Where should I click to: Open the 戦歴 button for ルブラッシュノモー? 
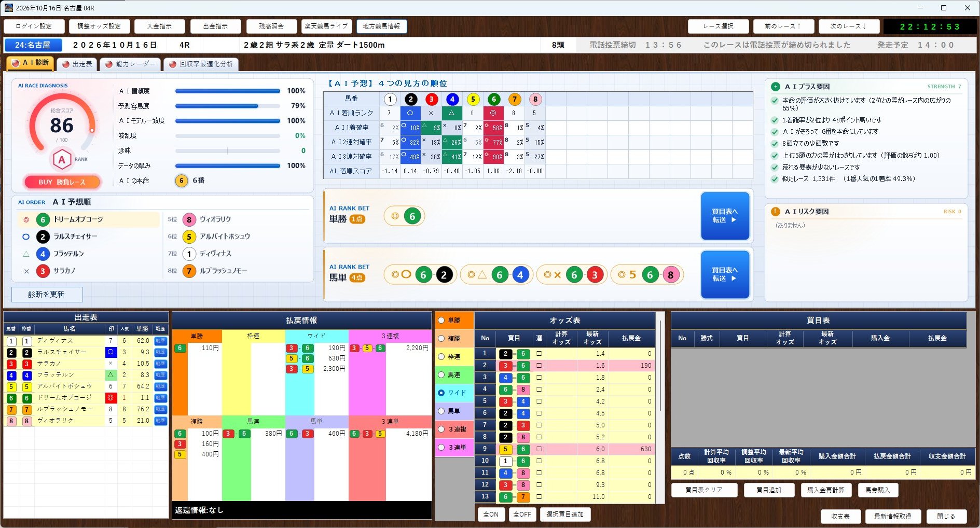pos(160,409)
